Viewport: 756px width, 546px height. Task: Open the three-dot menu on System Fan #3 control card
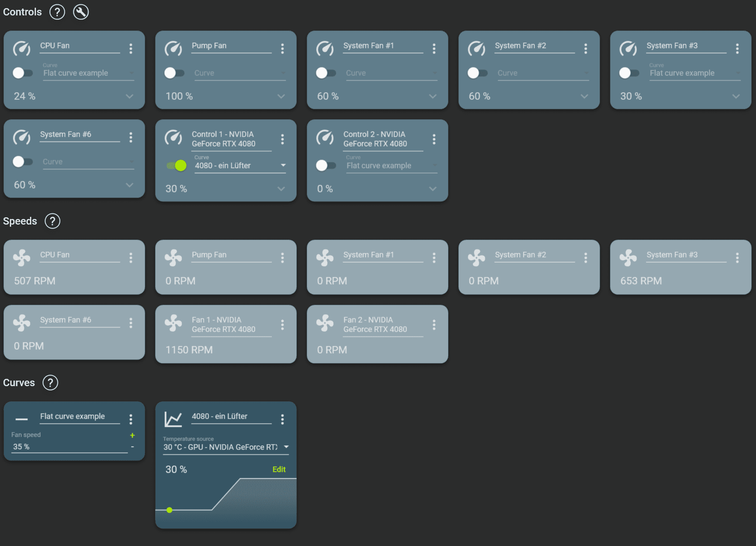point(737,48)
